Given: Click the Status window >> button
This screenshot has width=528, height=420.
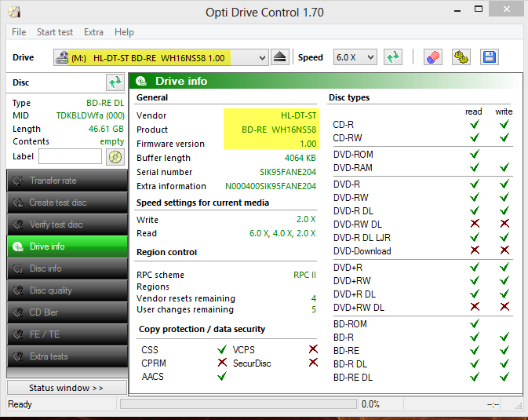Looking at the screenshot, I should 67,388.
